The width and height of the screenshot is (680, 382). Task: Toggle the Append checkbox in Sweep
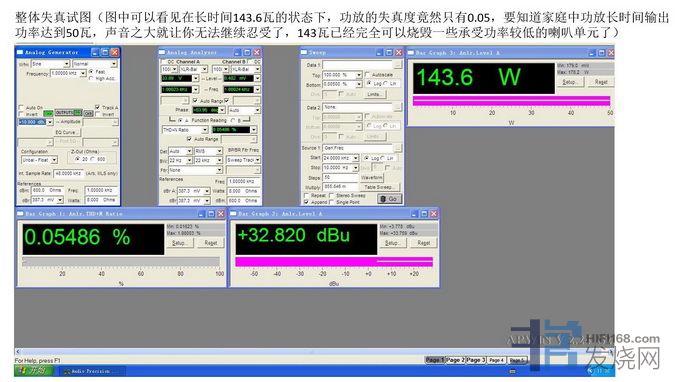coord(307,202)
